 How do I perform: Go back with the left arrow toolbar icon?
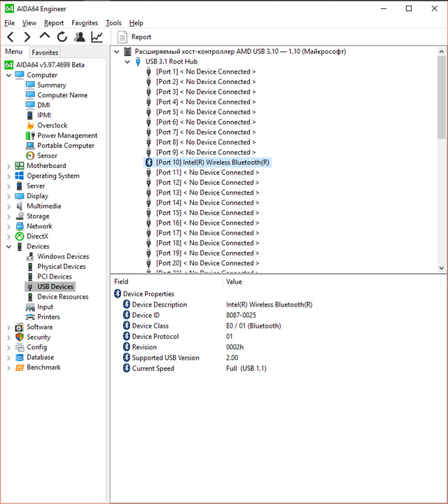pos(10,37)
